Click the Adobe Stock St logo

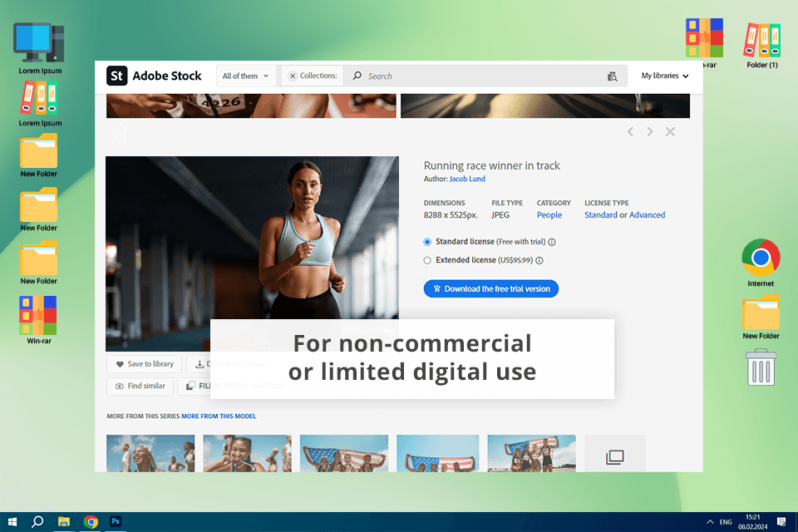(116, 76)
